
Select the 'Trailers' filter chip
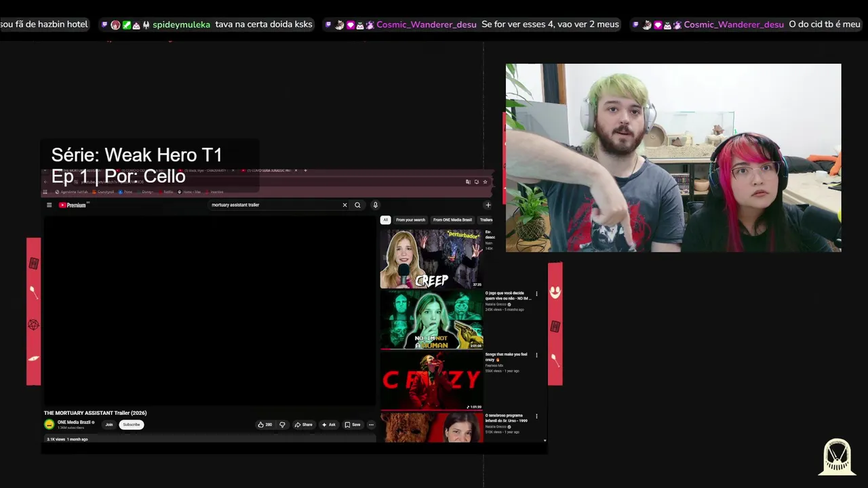pos(486,220)
